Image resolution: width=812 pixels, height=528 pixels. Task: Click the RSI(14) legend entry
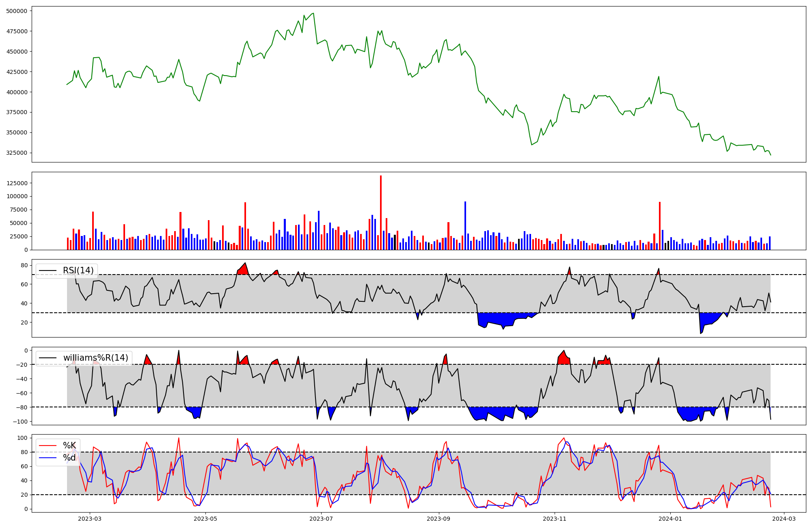click(78, 270)
